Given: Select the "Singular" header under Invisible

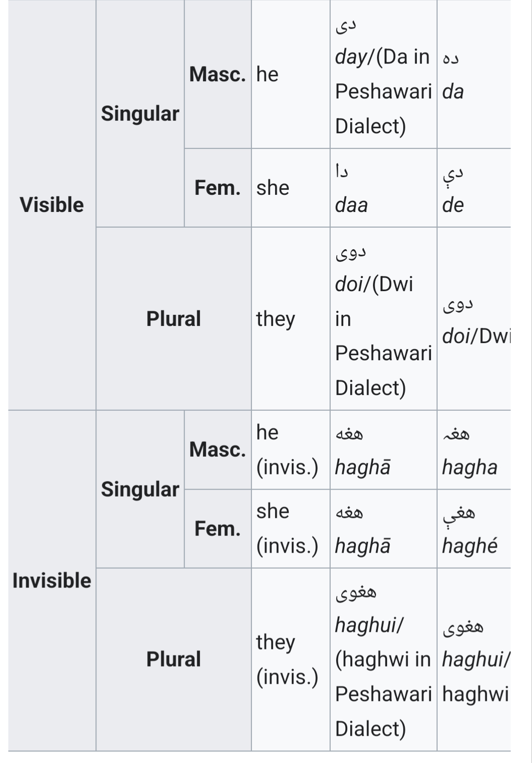Looking at the screenshot, I should (140, 489).
